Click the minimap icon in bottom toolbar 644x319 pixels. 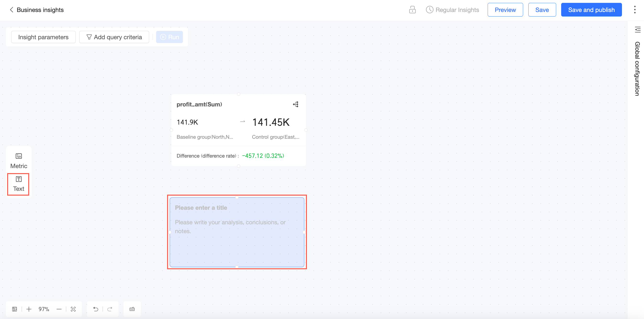pos(15,309)
